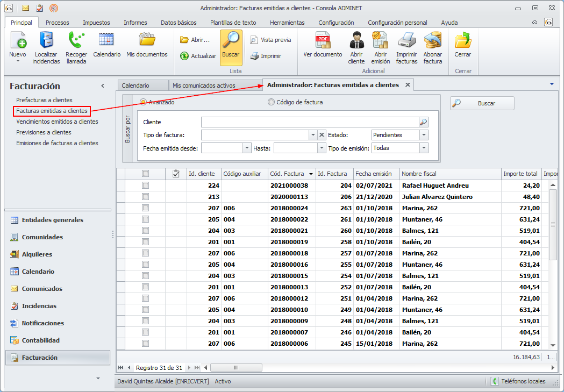Open Mis documentos folder icon
This screenshot has height=392, width=564.
click(x=147, y=40)
